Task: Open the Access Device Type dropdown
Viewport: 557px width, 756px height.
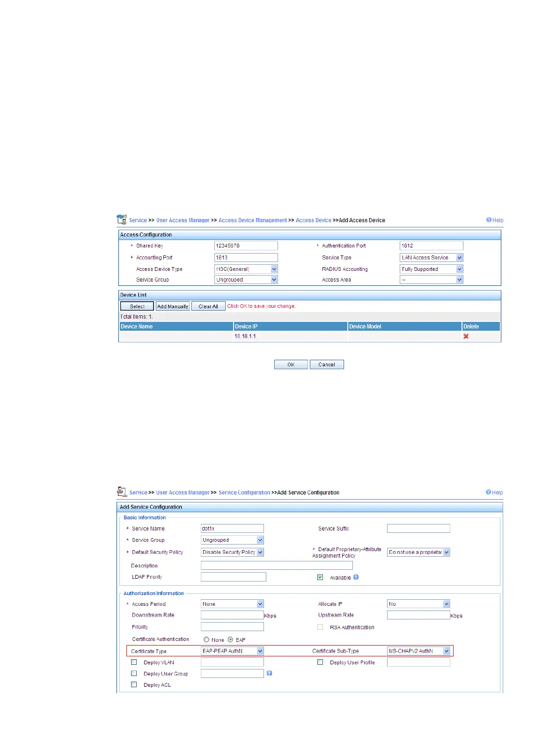Action: (246, 269)
